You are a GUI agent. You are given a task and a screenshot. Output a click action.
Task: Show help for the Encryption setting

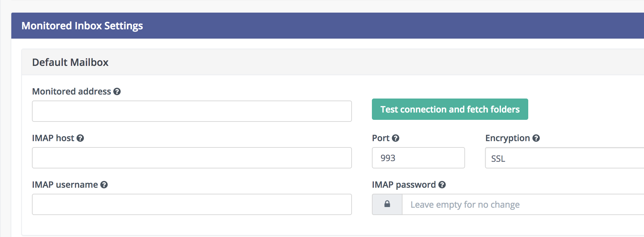click(536, 138)
